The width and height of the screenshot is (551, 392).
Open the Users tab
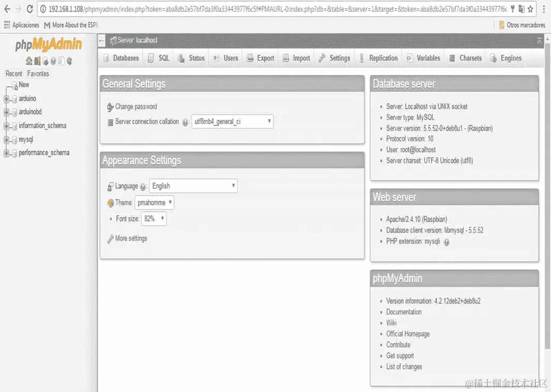tap(226, 58)
